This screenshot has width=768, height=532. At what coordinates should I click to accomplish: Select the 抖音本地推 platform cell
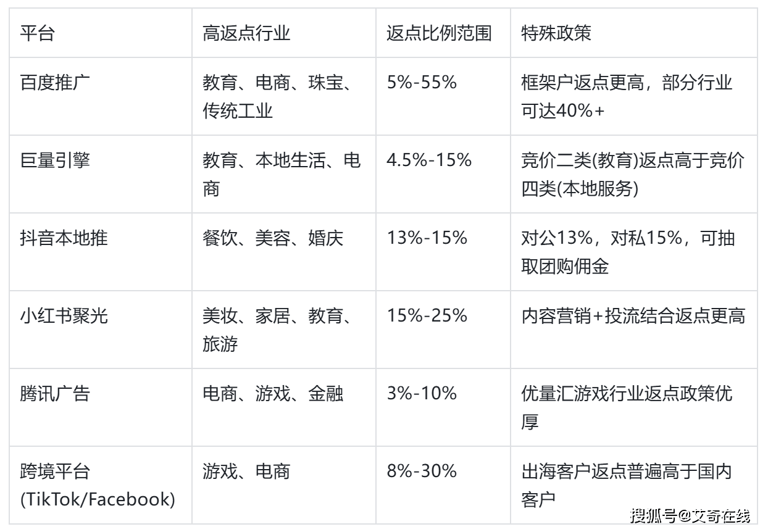[x=64, y=238]
